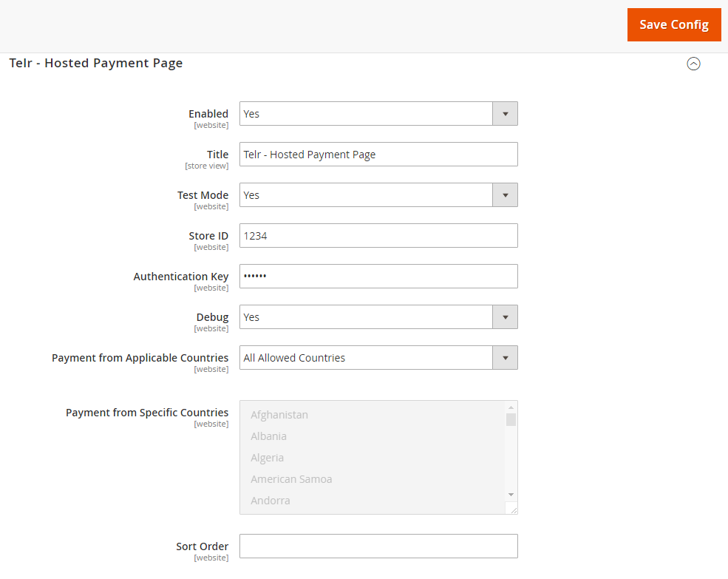Click the countries list scrollbar thumb
Screen dimensions: 728x579
point(511,419)
